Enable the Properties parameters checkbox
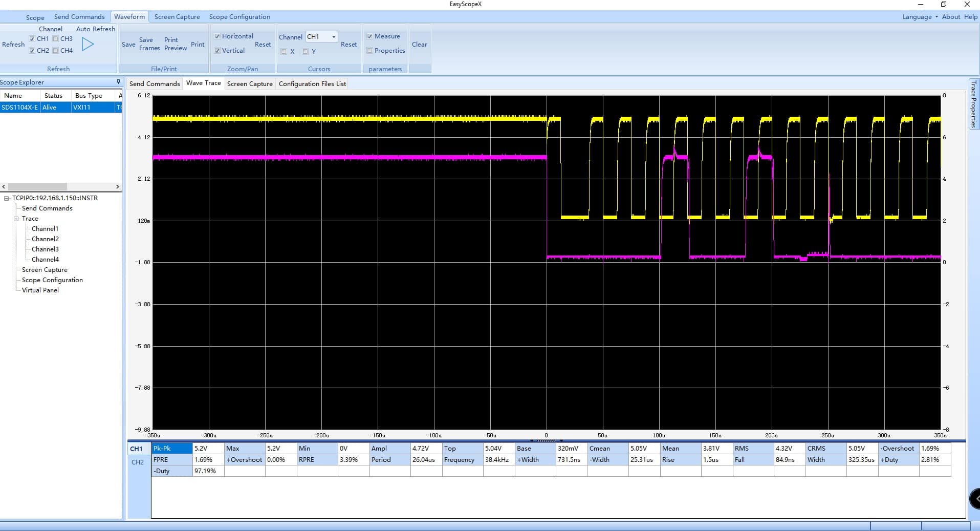 (370, 51)
